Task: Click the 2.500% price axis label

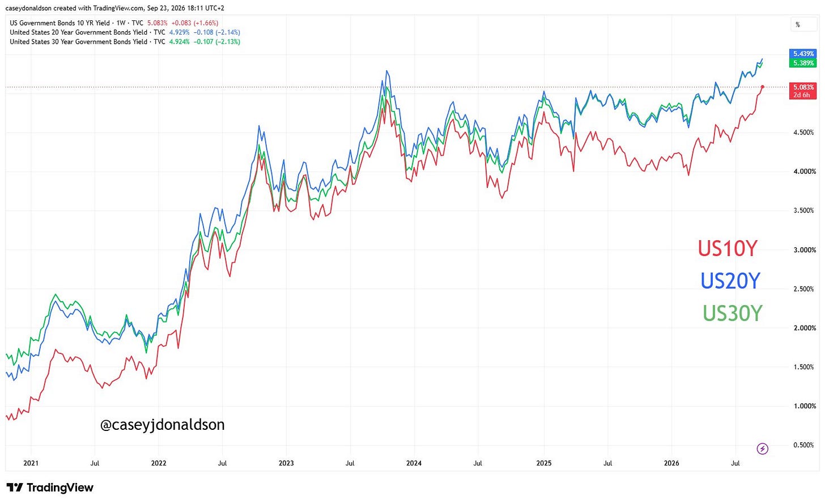Action: 803,289
